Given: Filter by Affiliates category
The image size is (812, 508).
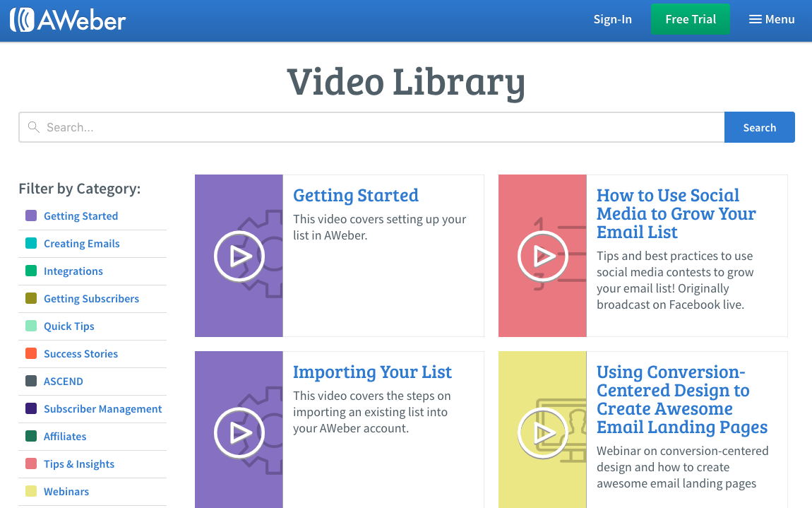Looking at the screenshot, I should [65, 437].
